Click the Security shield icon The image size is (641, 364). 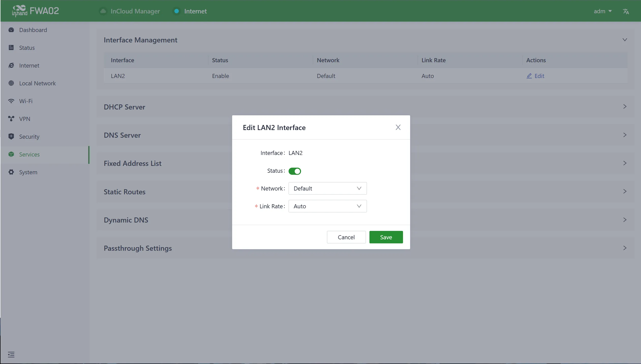coord(11,137)
